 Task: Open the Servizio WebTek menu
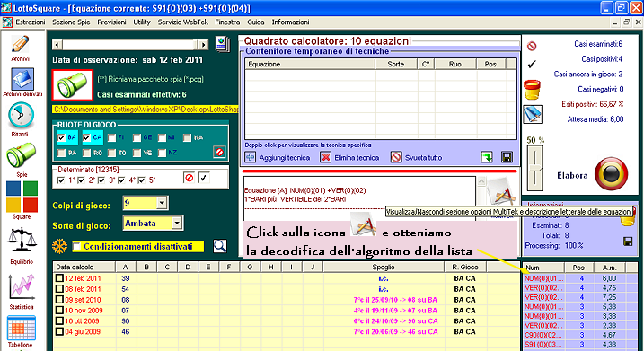point(182,22)
